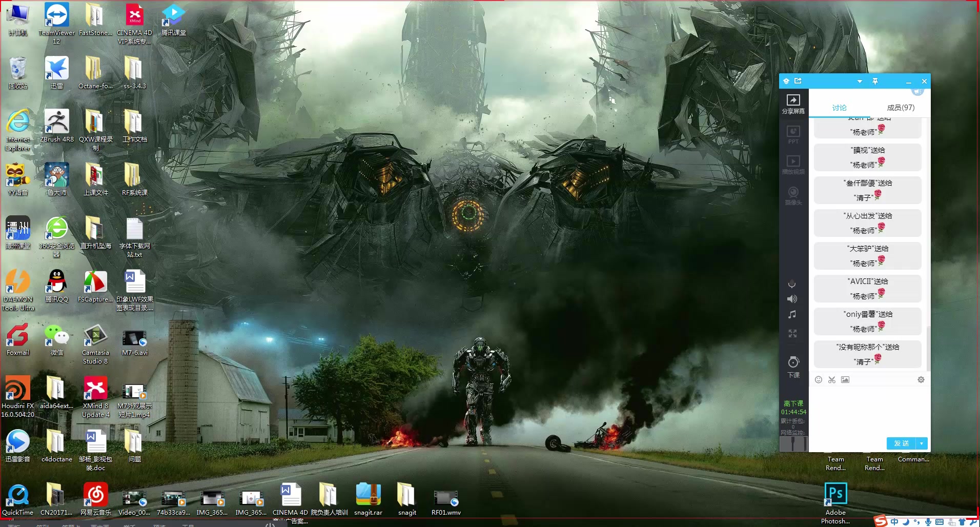980x527 pixels.
Task: Click the network monitor graph in sidebar
Action: click(x=793, y=443)
